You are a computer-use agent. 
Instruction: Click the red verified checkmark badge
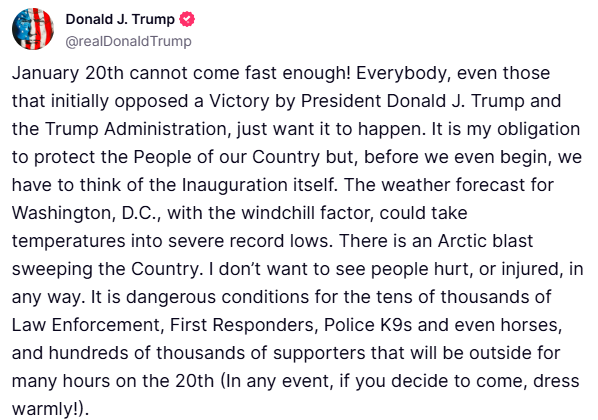click(x=187, y=19)
